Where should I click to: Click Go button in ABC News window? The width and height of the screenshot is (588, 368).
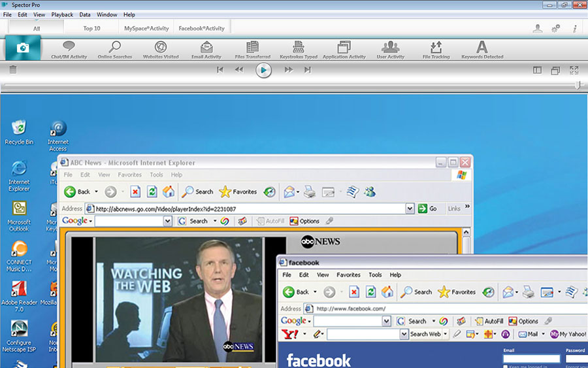(x=427, y=209)
